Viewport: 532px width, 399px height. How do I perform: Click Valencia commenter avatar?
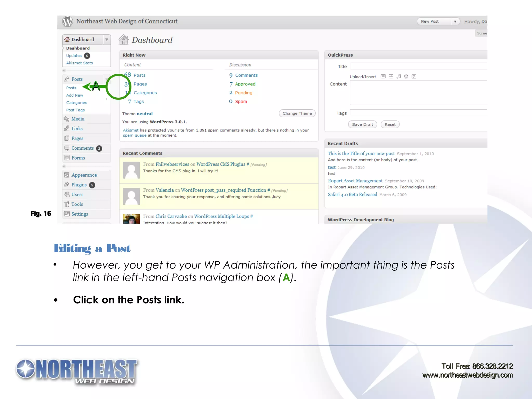pyautogui.click(x=131, y=196)
